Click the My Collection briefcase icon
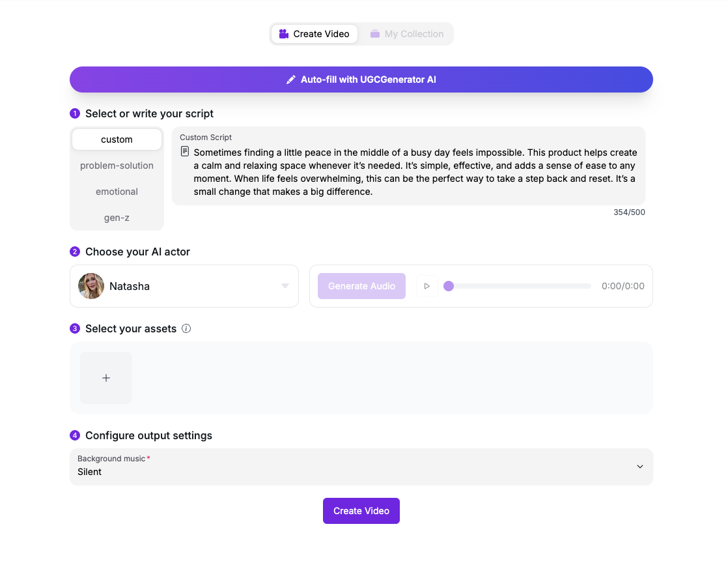 pyautogui.click(x=375, y=34)
